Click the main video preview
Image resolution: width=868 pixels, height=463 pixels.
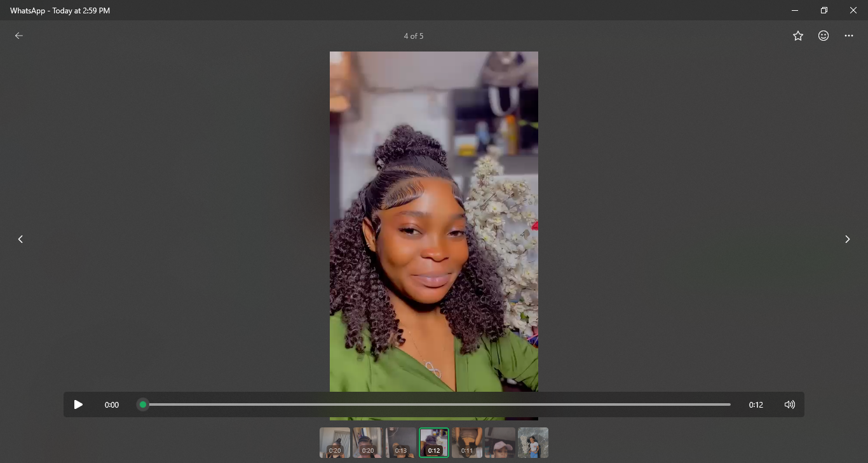tap(434, 235)
